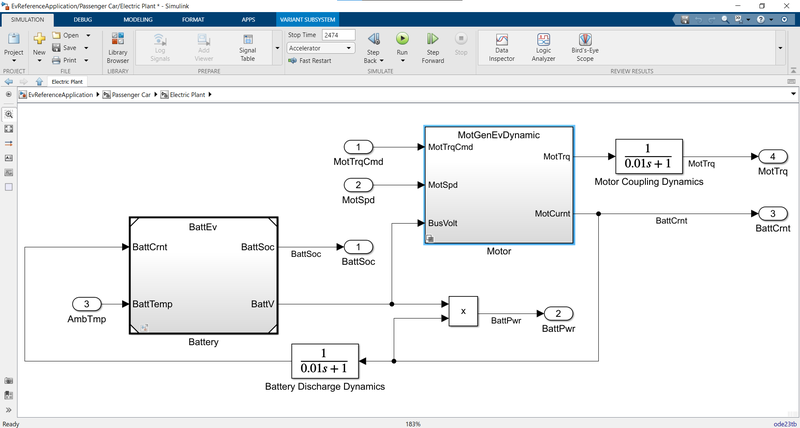
Task: Navigate to Passenger Car in breadcrumb
Action: pos(131,94)
